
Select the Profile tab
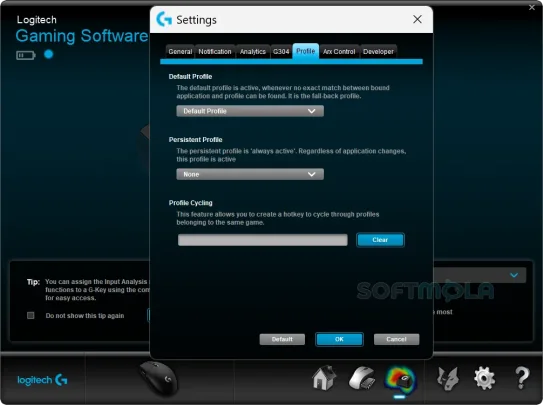coord(305,51)
